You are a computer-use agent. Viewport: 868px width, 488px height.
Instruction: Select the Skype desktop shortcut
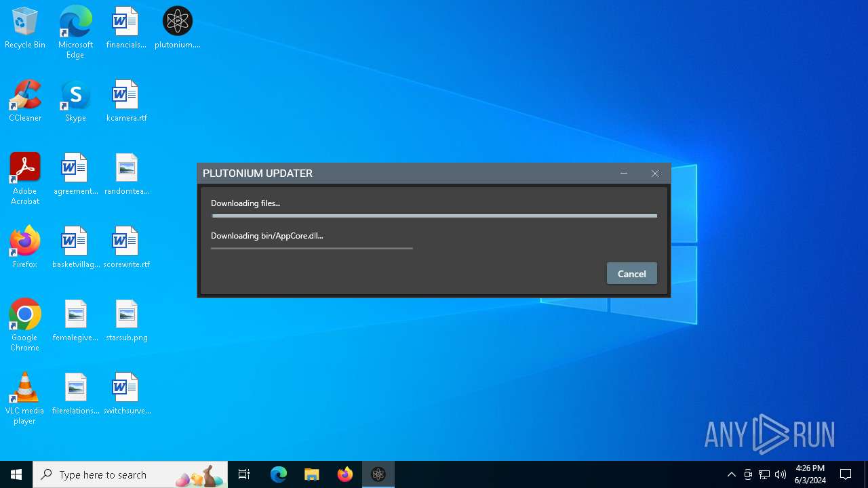[x=75, y=102]
